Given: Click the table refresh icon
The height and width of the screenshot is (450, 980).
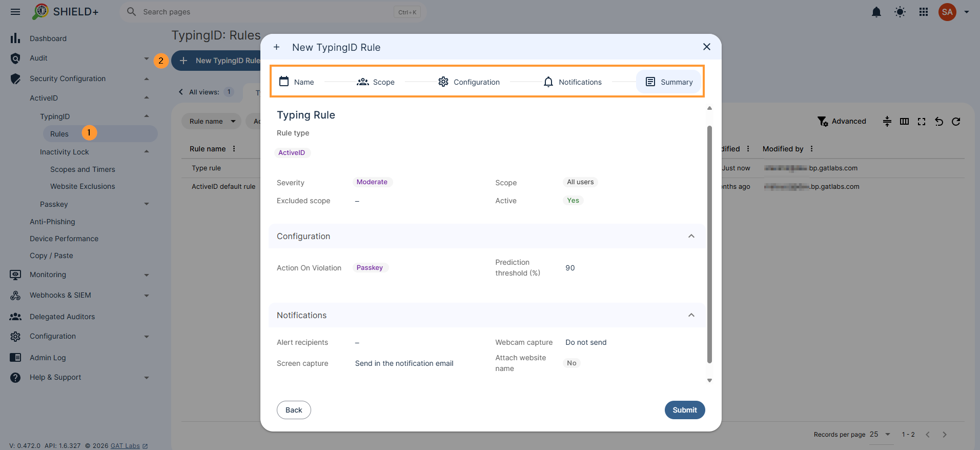Looking at the screenshot, I should 956,122.
